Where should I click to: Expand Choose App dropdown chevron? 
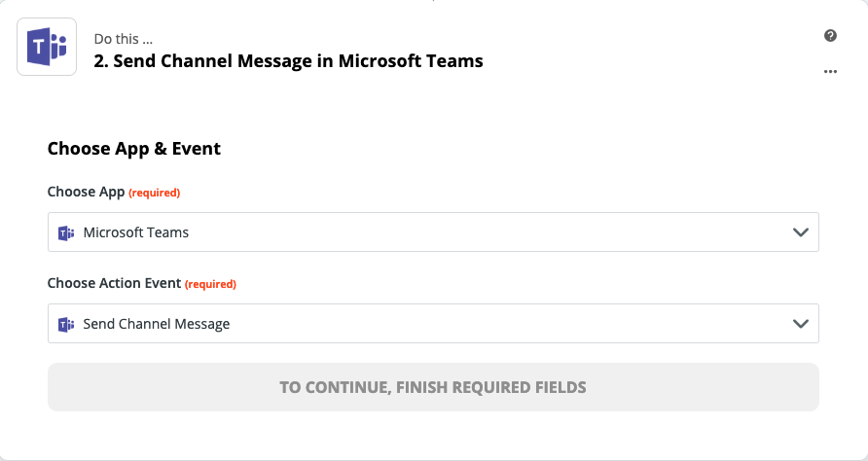coord(801,232)
